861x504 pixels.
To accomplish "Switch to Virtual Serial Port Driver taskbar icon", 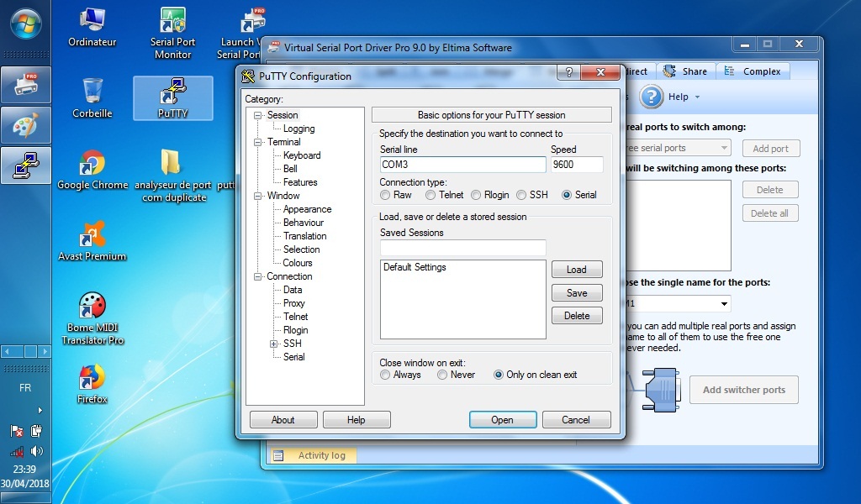I will (26, 85).
